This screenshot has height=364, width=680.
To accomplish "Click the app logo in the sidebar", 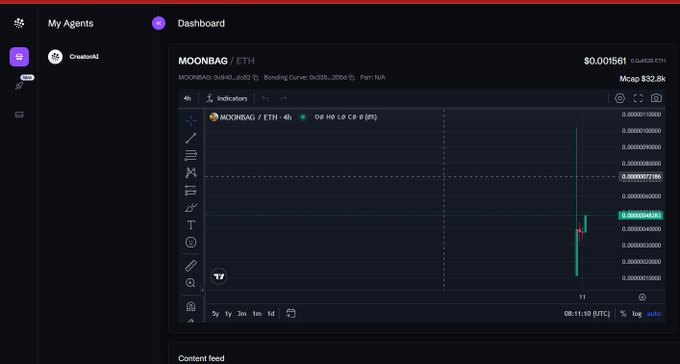I will point(19,23).
